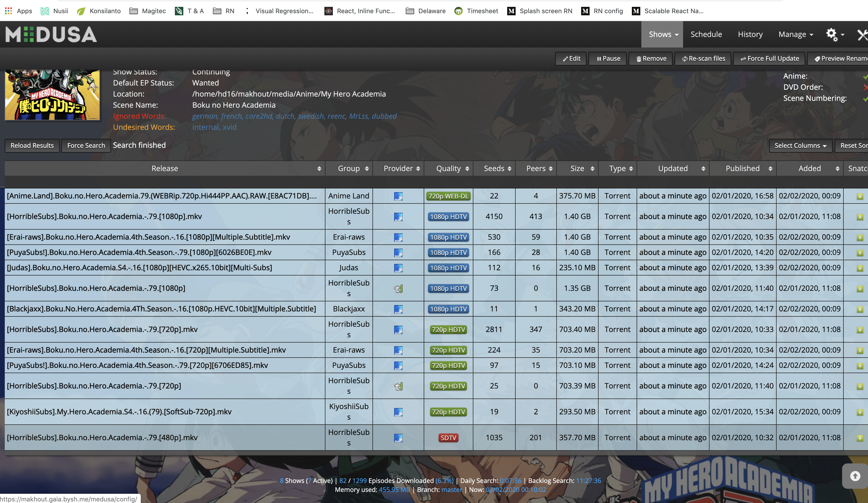
Task: Snatch the Erai-raws 1080p release
Action: (x=860, y=238)
